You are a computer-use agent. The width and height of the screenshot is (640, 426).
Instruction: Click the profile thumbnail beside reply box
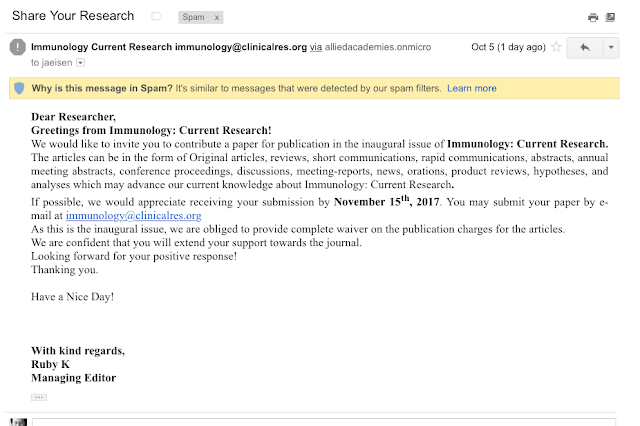point(18,422)
